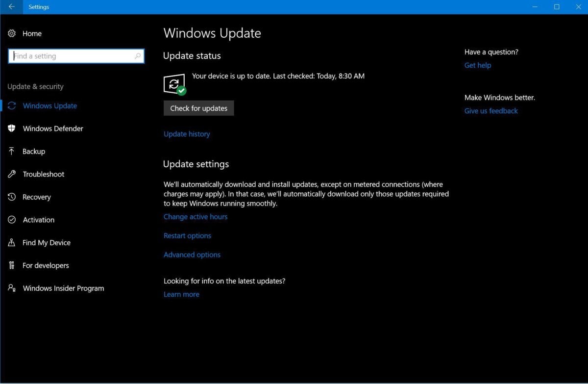This screenshot has height=384, width=588.
Task: Click the Windows Update sync icon in sidebar
Action: 12,105
